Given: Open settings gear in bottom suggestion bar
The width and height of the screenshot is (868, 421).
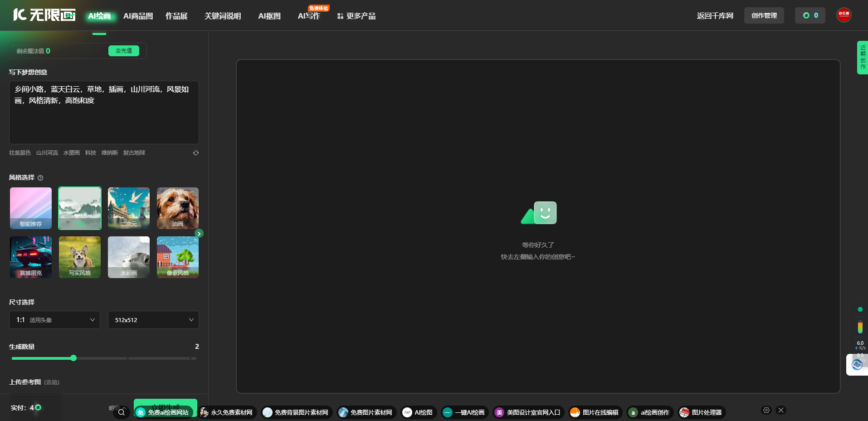Looking at the screenshot, I should (766, 410).
